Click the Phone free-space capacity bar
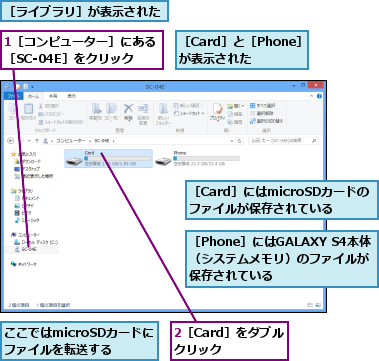379x361 pixels. pos(206,158)
